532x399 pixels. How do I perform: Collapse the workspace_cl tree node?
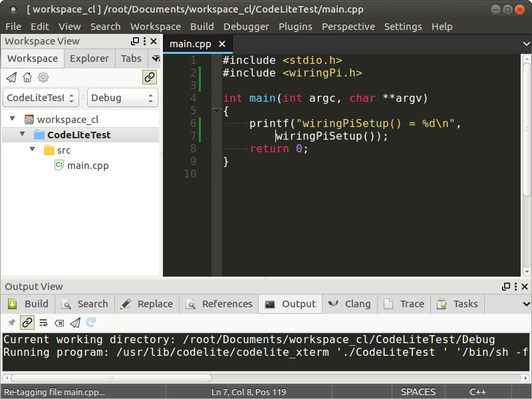click(x=13, y=118)
